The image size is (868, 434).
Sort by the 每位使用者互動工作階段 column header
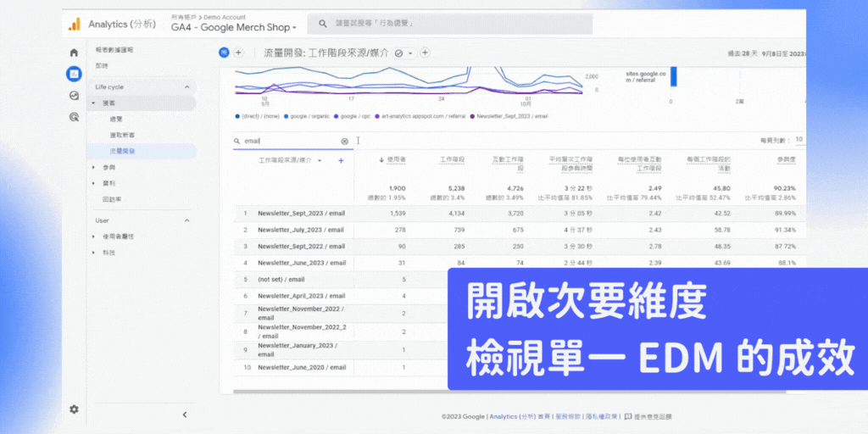(641, 164)
